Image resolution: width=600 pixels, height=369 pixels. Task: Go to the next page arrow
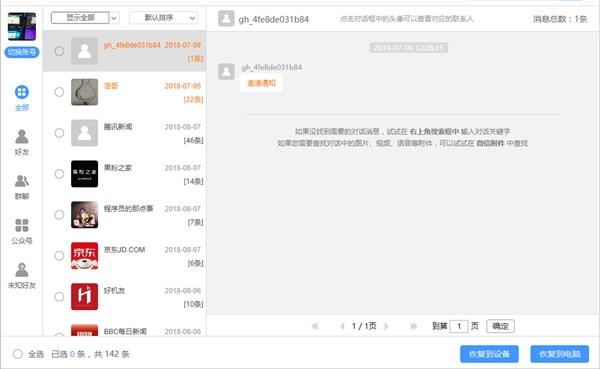386,326
